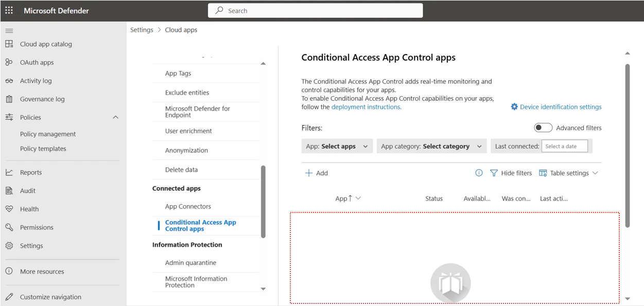
Task: Open Exclude entities settings
Action: [187, 93]
